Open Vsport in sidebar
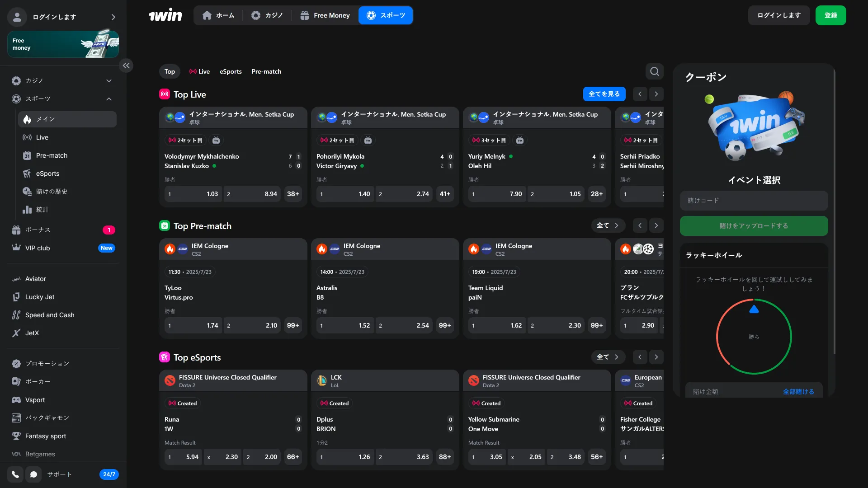 (35, 400)
